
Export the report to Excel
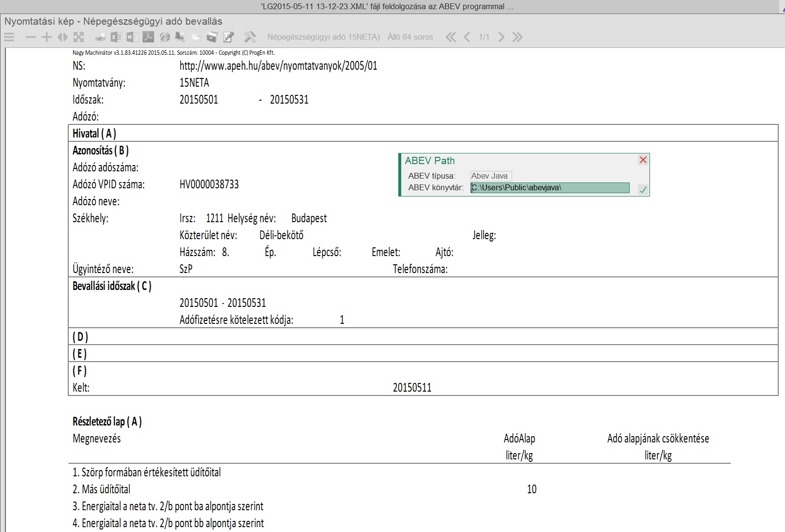click(x=116, y=37)
